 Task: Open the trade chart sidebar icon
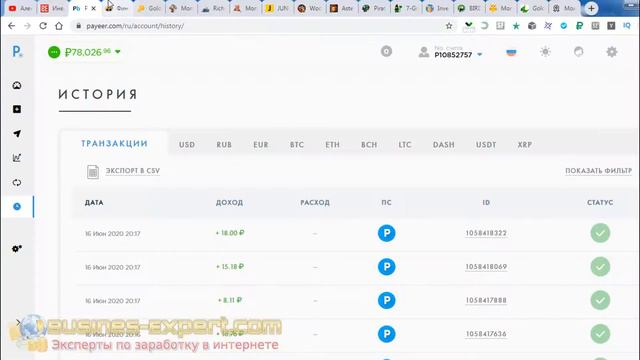click(17, 158)
